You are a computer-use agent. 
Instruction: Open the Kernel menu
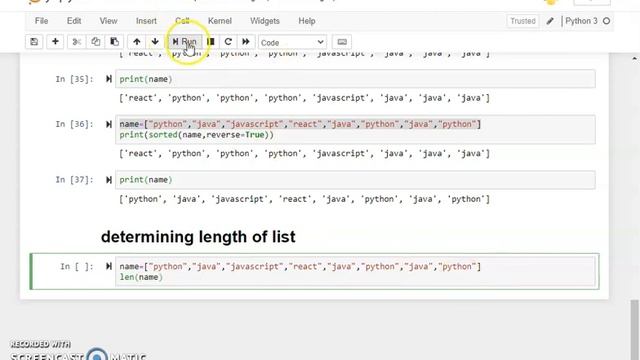pos(220,21)
